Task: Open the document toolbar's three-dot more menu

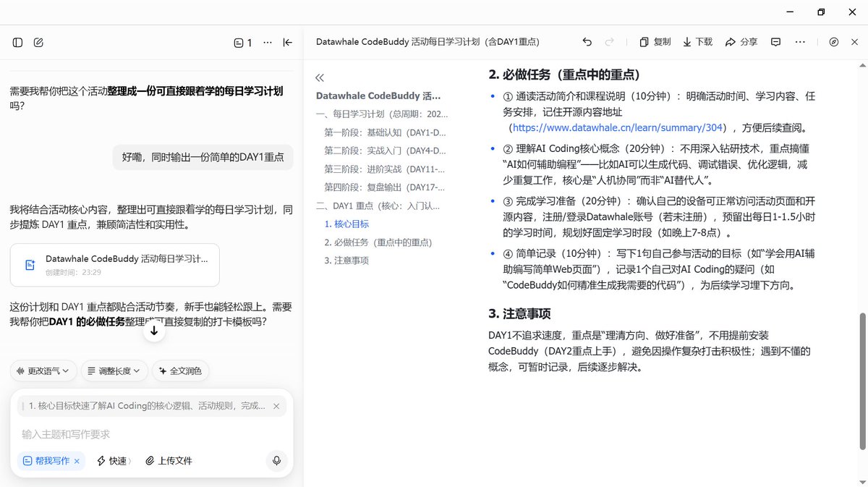Action: click(800, 42)
